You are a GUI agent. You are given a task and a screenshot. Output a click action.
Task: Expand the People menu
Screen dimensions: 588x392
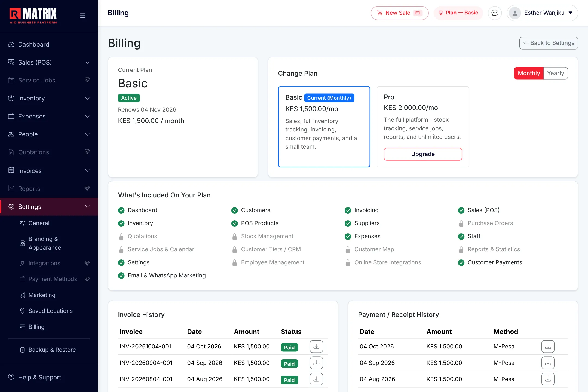[49, 134]
